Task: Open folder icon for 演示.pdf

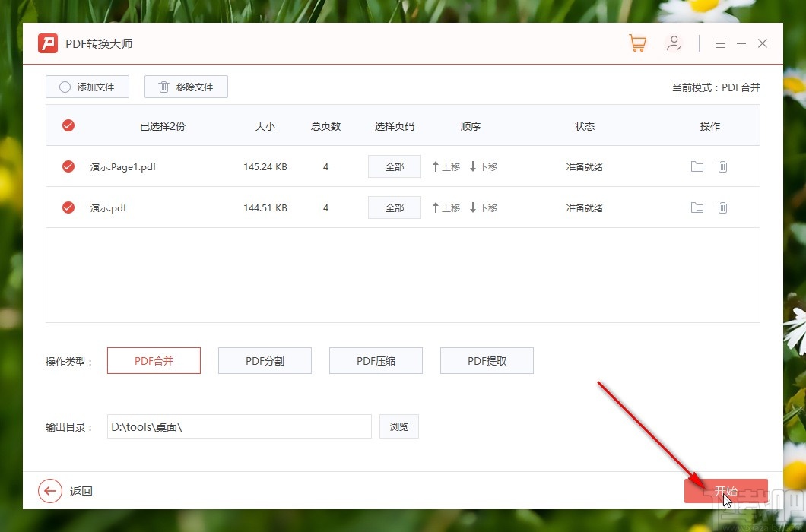Action: 697,207
